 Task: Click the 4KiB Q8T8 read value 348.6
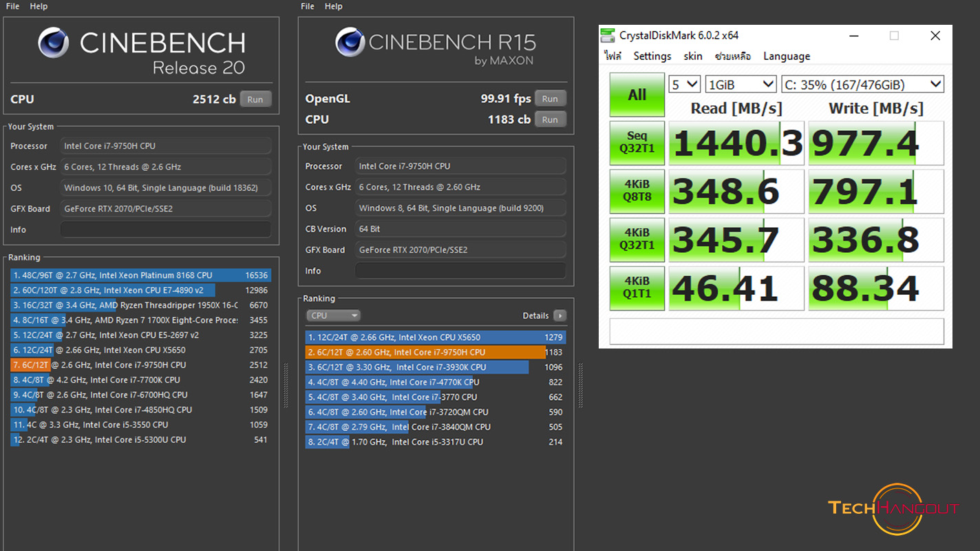pos(736,191)
